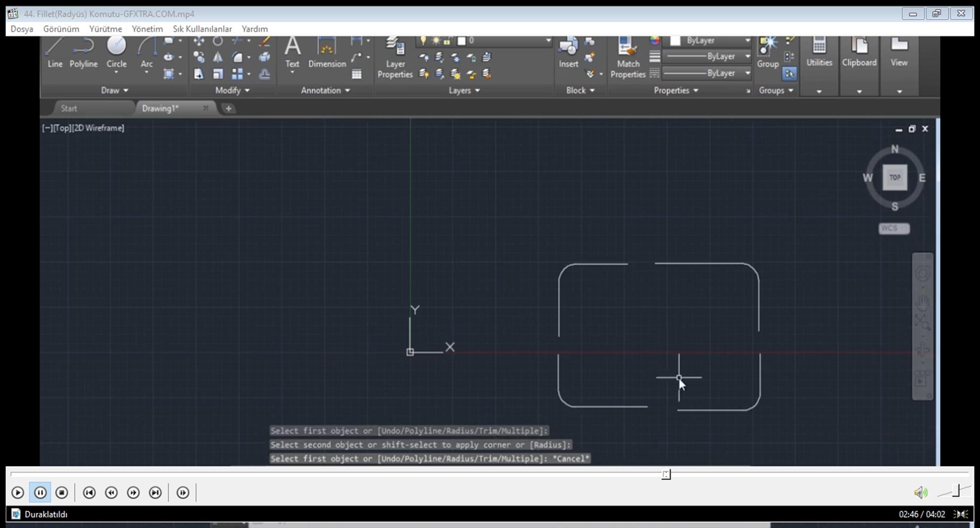Pause the video playback
This screenshot has width=980, height=528.
pyautogui.click(x=40, y=492)
